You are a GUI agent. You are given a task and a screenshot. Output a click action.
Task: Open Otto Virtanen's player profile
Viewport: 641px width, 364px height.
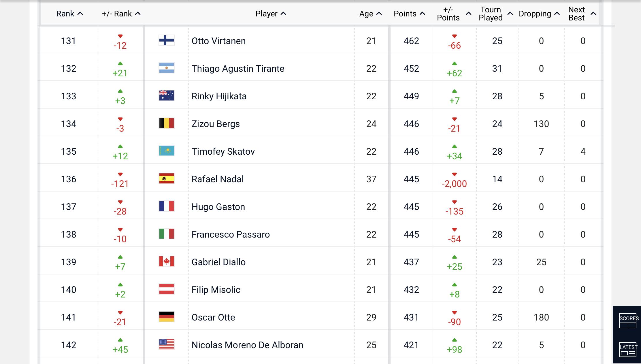click(x=218, y=41)
